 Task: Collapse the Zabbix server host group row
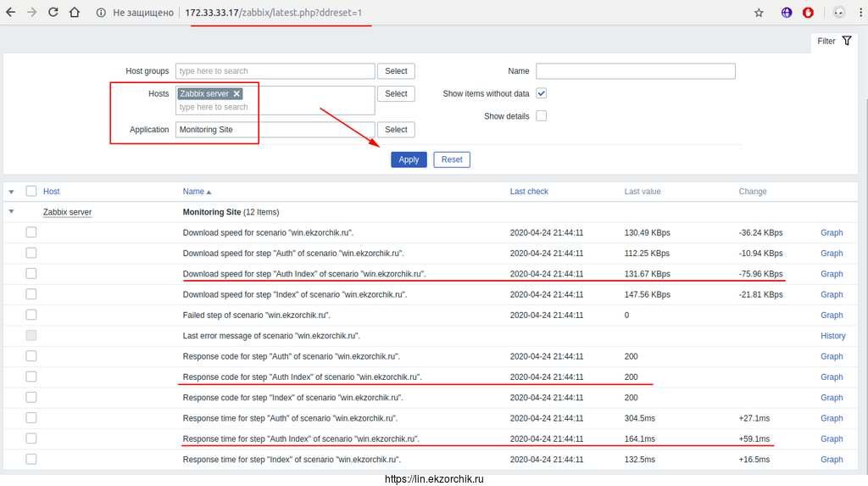click(11, 212)
